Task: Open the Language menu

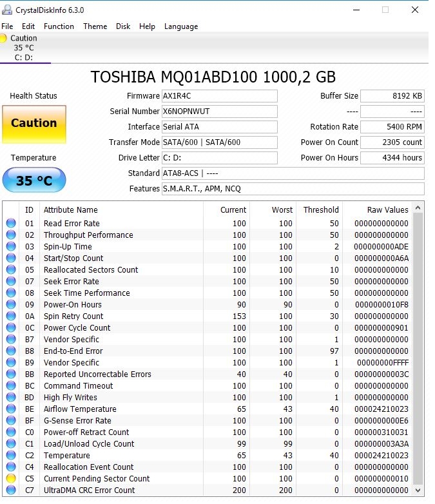Action: pos(181,26)
